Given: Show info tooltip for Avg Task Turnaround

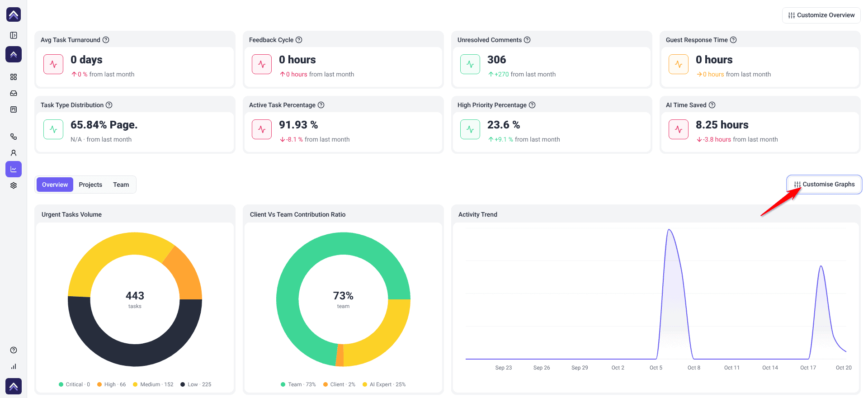Looking at the screenshot, I should pos(106,40).
